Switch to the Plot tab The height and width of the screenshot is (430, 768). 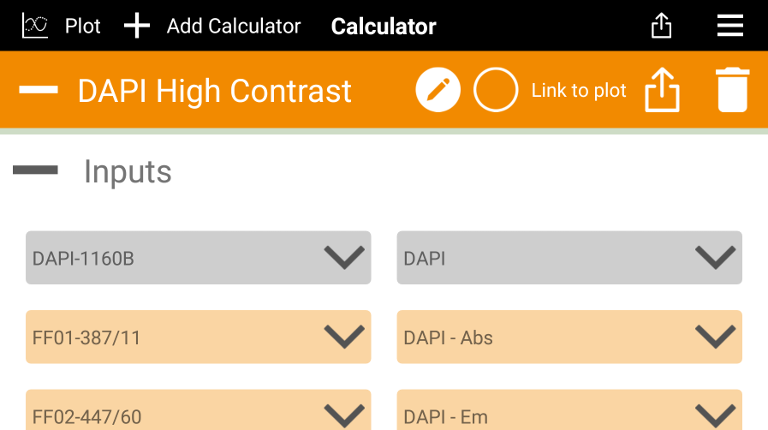pos(82,26)
